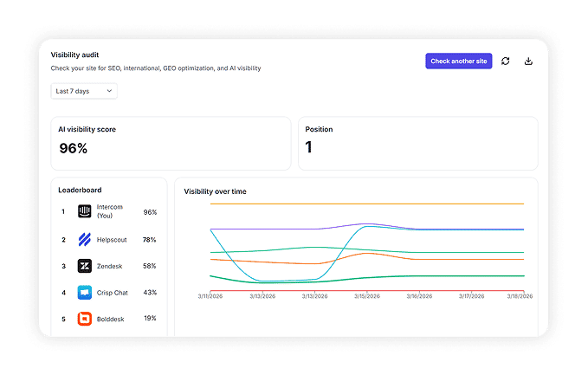
Task: Open the AI visibility score card
Action: coord(171,143)
